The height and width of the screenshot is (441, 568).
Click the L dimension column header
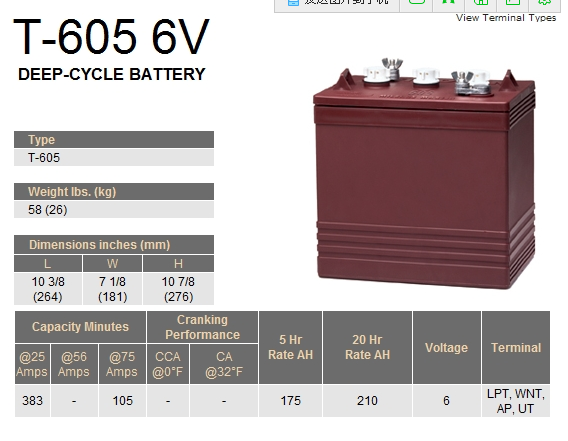tap(48, 263)
